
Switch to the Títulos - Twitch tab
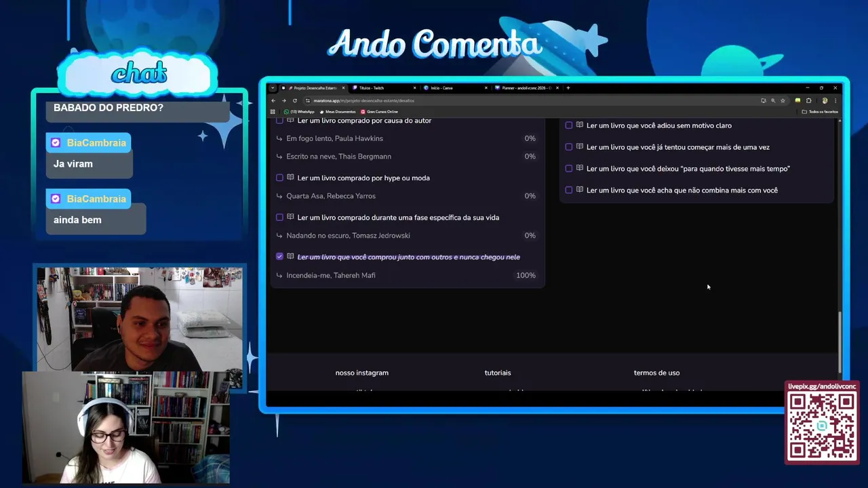click(384, 87)
